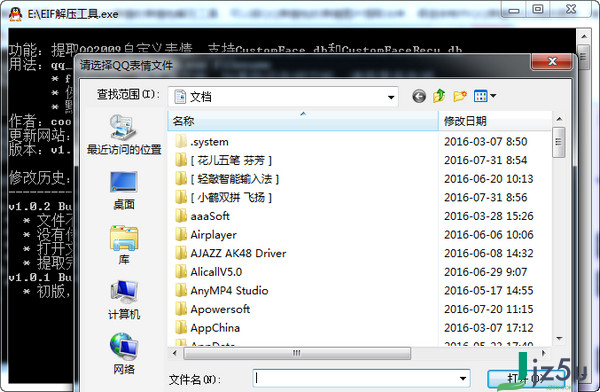Select the .system folder icon
Image resolution: width=600 pixels, height=392 pixels.
click(181, 141)
